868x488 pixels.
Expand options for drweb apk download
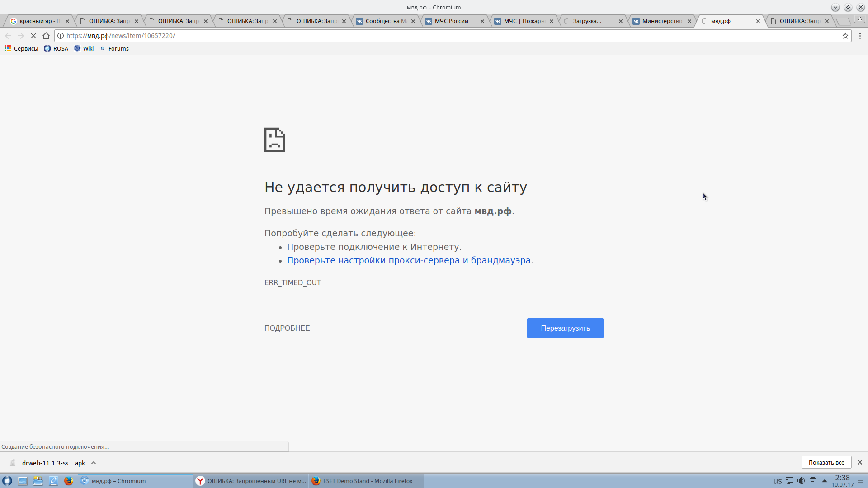(x=94, y=463)
